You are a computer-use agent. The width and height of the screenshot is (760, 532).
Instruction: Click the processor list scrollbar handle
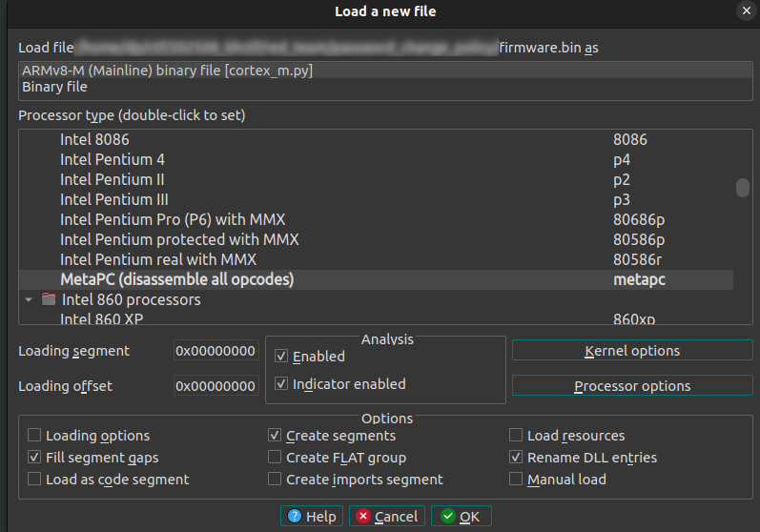(x=742, y=188)
